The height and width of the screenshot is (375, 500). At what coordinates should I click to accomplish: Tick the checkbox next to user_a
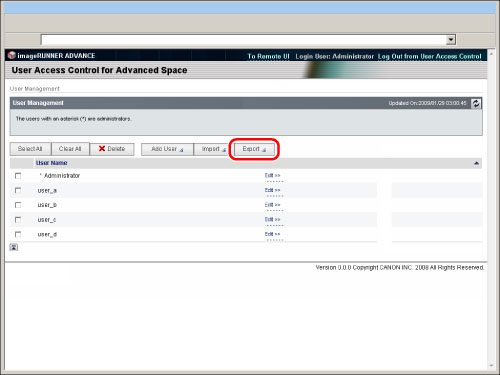[18, 190]
